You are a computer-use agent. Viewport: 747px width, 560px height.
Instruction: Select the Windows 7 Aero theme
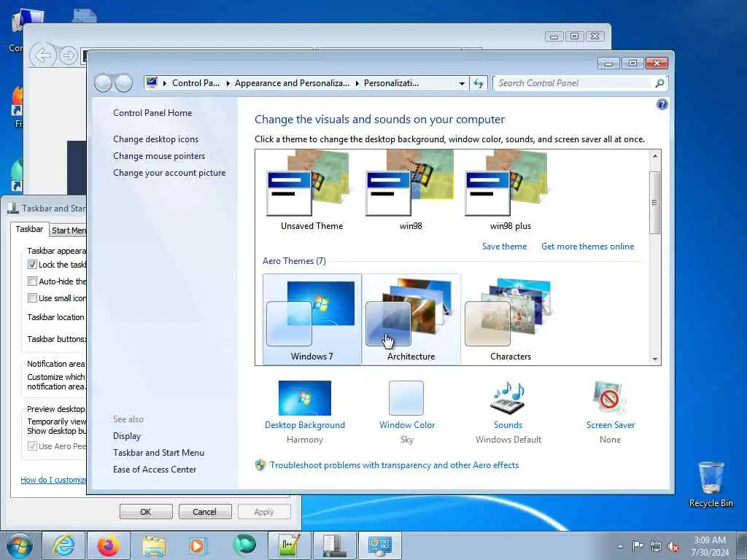coord(311,319)
